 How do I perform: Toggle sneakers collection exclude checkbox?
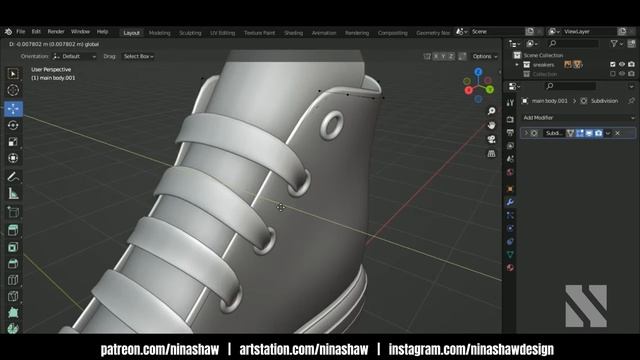(612, 64)
